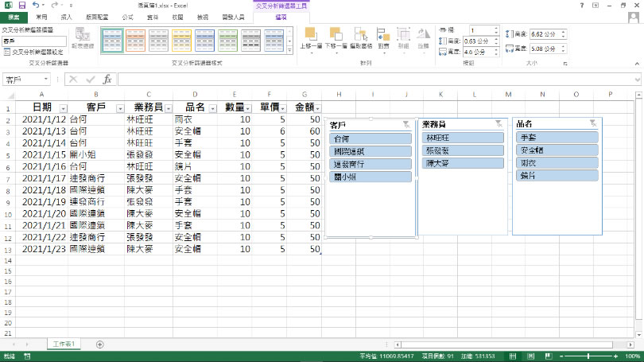Open 報表連線 report connections icon
This screenshot has width=644, height=362.
coord(83,38)
